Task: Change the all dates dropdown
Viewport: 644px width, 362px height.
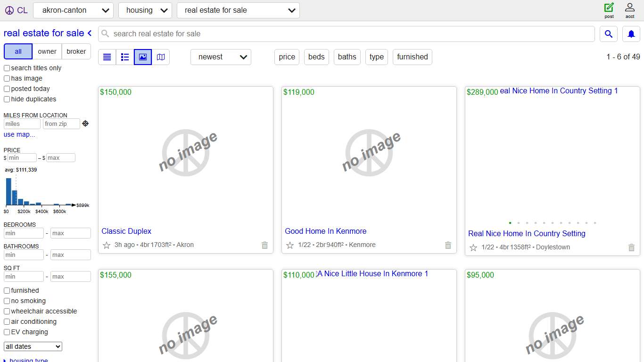Action: pyautogui.click(x=32, y=346)
